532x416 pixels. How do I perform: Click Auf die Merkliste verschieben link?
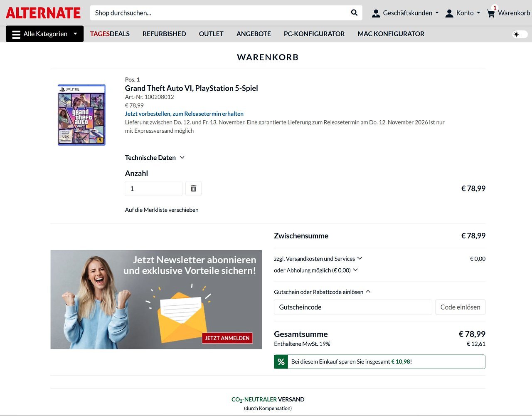click(162, 210)
